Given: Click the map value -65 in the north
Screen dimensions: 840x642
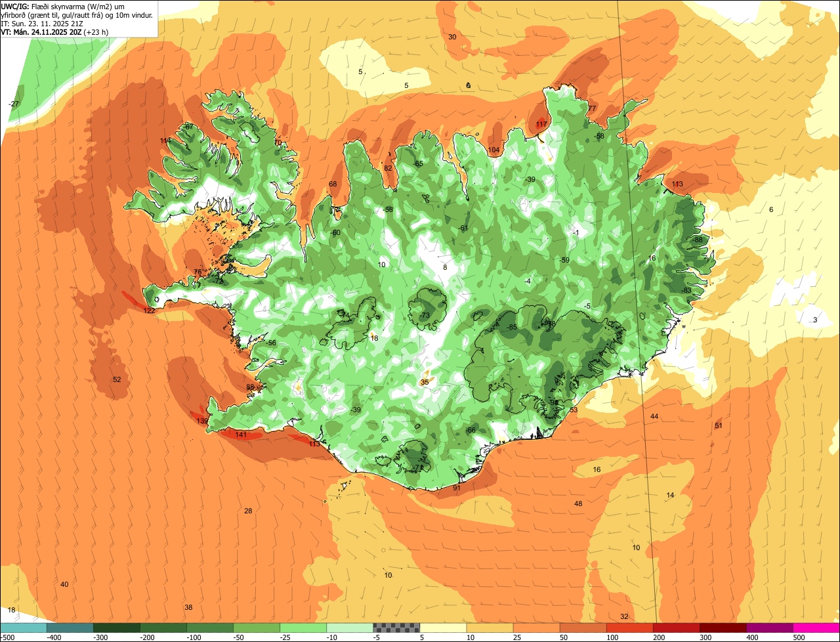Looking at the screenshot, I should [x=417, y=163].
